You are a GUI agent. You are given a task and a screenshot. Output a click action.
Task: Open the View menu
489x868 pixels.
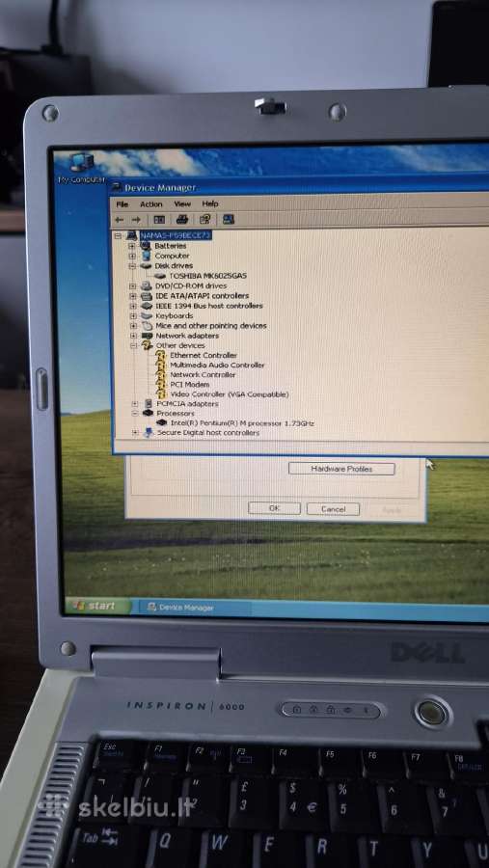click(x=182, y=203)
